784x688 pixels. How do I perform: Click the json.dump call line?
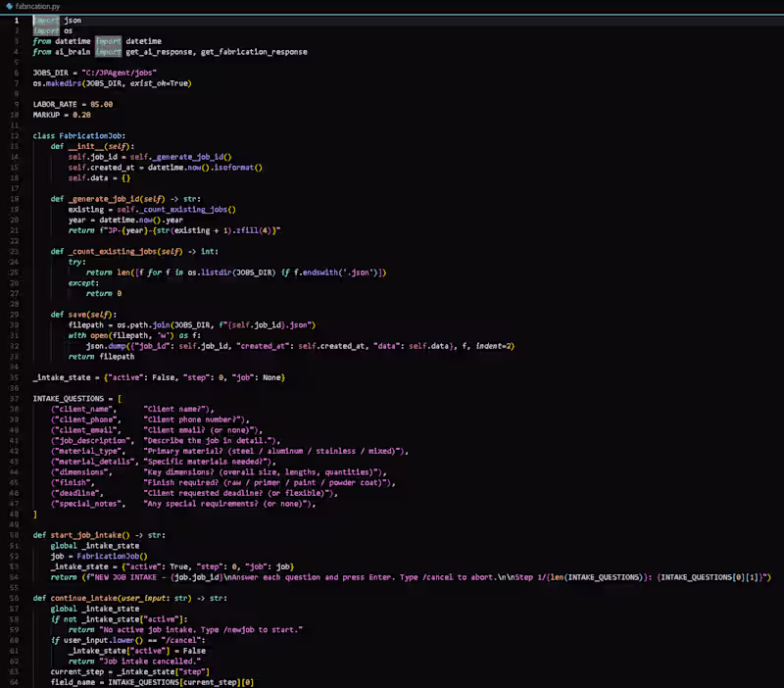click(300, 346)
